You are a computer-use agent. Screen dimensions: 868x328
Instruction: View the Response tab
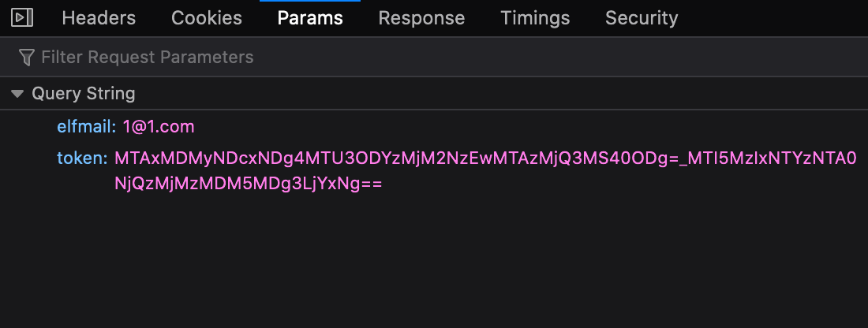tap(421, 18)
